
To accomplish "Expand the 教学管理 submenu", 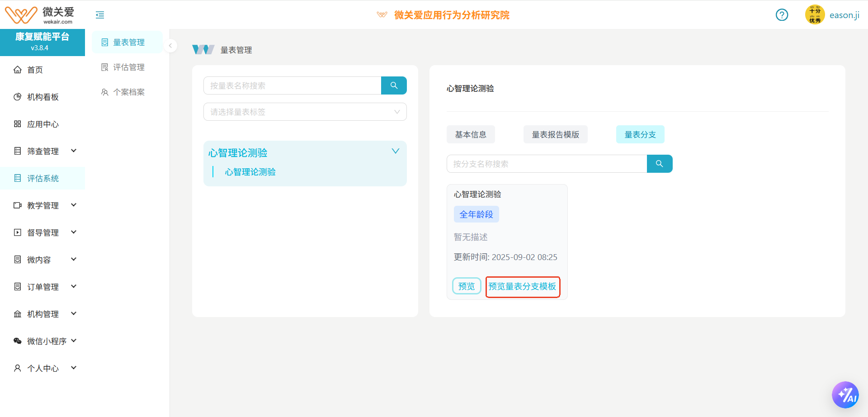I will (x=73, y=205).
